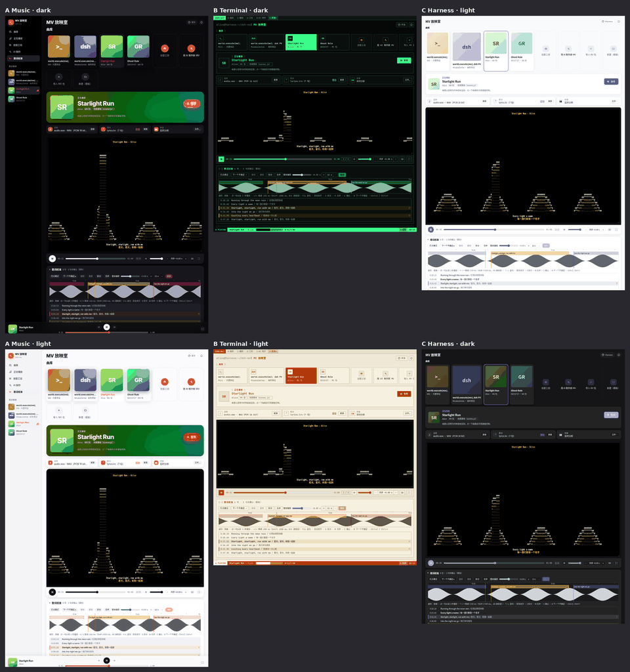Switch to [dsh-mv] tab in B Terminal light
The image size is (630, 672).
[219, 352]
